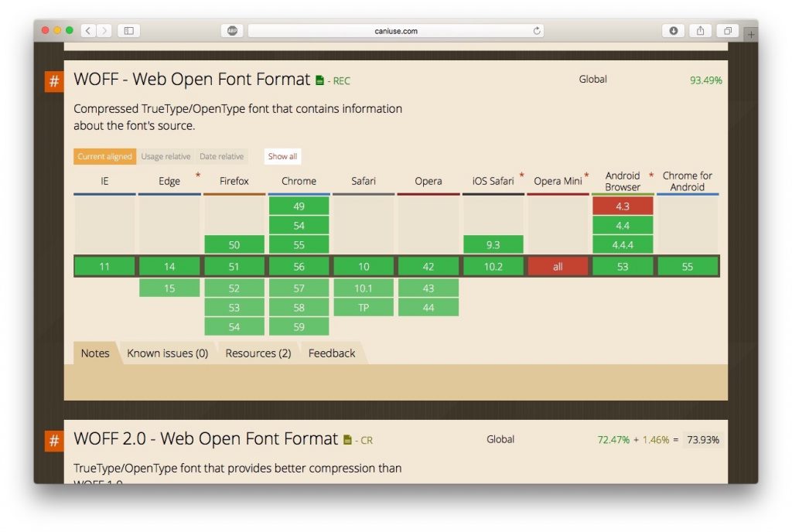
Task: Click the Opera Mini column header
Action: [558, 181]
